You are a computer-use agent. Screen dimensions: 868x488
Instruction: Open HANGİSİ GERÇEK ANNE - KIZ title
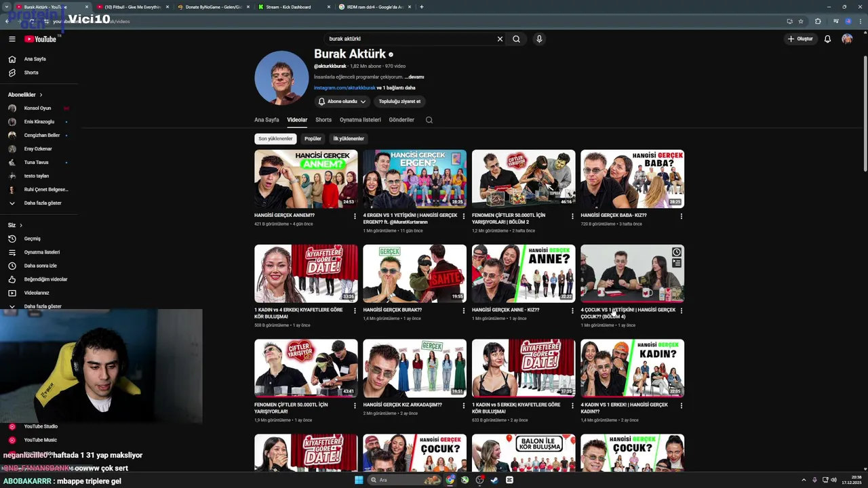(x=505, y=310)
